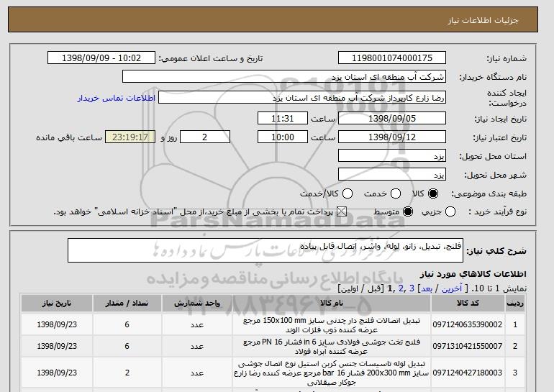Click the need number field 1198001074000175
Screen dimensions: 554x392
tap(392, 58)
